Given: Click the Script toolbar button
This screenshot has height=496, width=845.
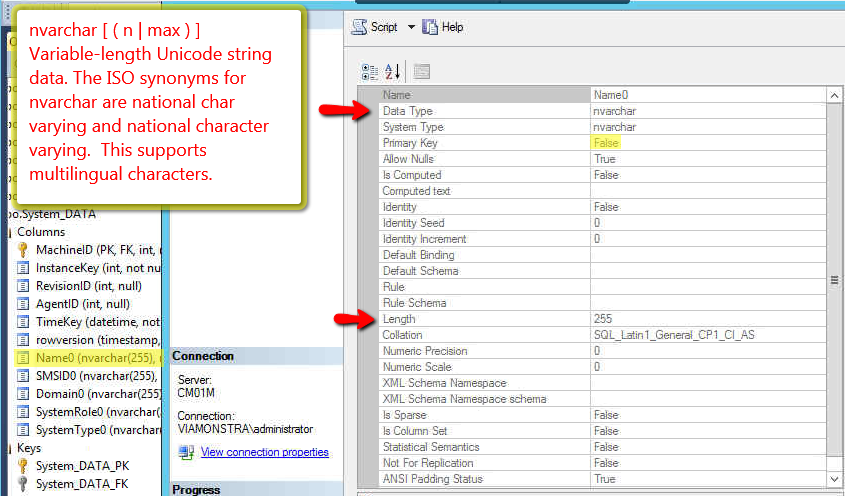Looking at the screenshot, I should (375, 27).
